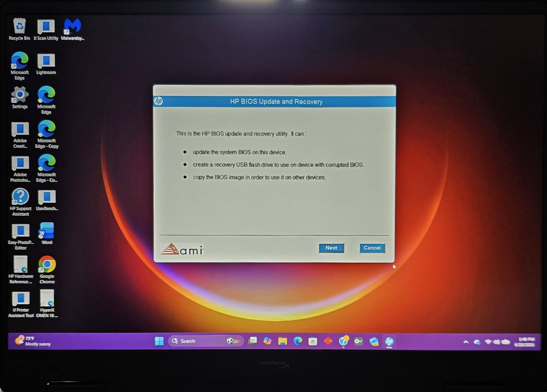Open Microsoft Edge from the taskbar
Image resolution: width=547 pixels, height=392 pixels.
(298, 341)
